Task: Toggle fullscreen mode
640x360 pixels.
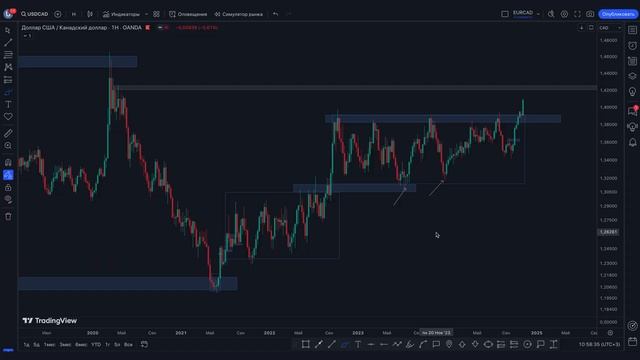Action: (x=577, y=14)
